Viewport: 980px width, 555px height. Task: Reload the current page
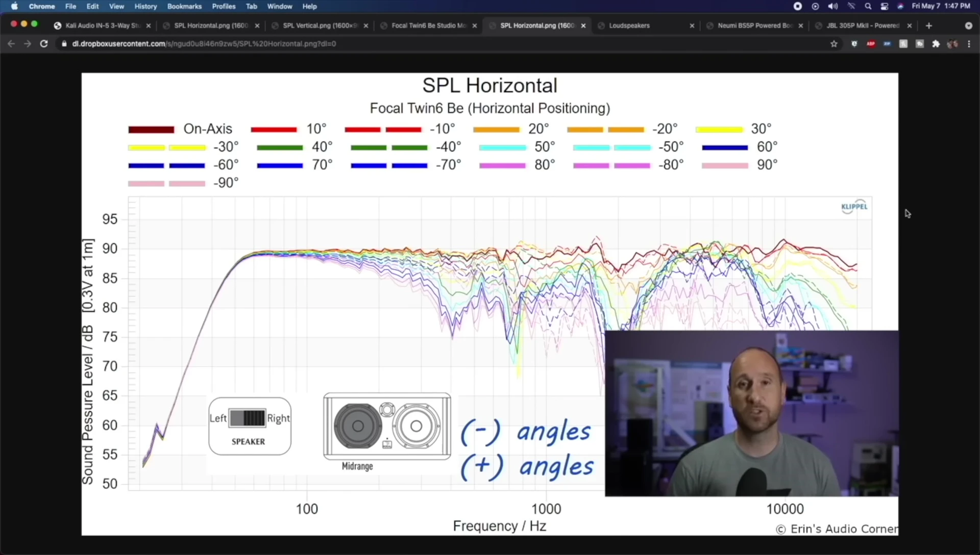tap(44, 44)
